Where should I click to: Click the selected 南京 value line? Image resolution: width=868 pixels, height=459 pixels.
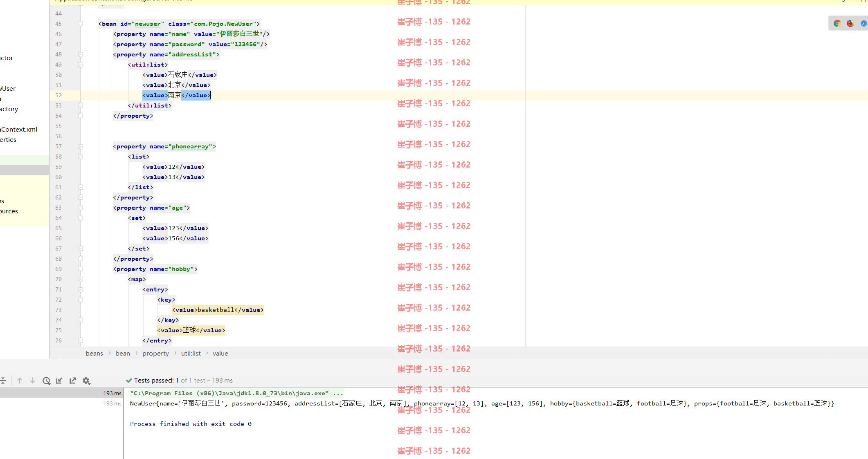(176, 95)
